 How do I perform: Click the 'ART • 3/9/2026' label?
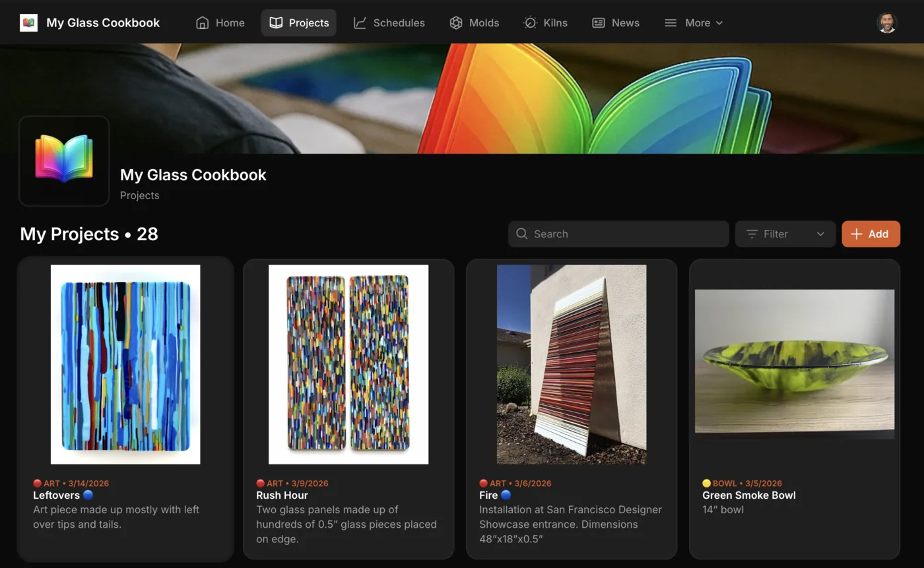pos(297,483)
